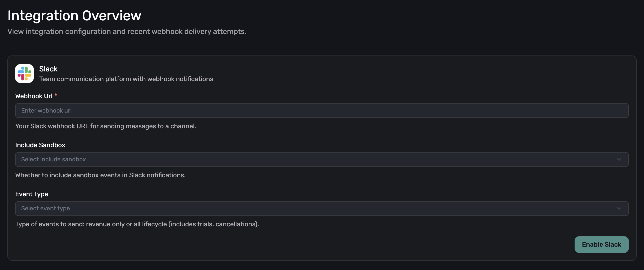Click the Integration Overview page heading
Screen dimensions: 644x270
tap(74, 15)
